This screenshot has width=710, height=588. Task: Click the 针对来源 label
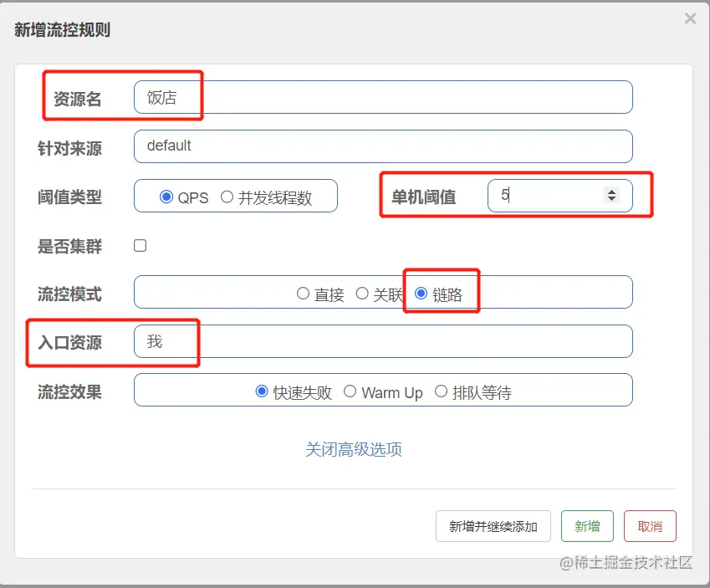tap(69, 148)
